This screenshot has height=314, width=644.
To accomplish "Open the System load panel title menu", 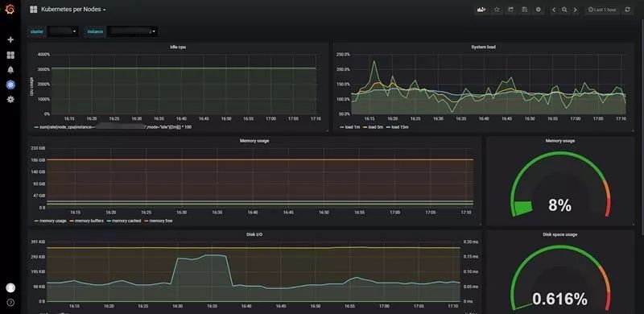I will pyautogui.click(x=483, y=47).
